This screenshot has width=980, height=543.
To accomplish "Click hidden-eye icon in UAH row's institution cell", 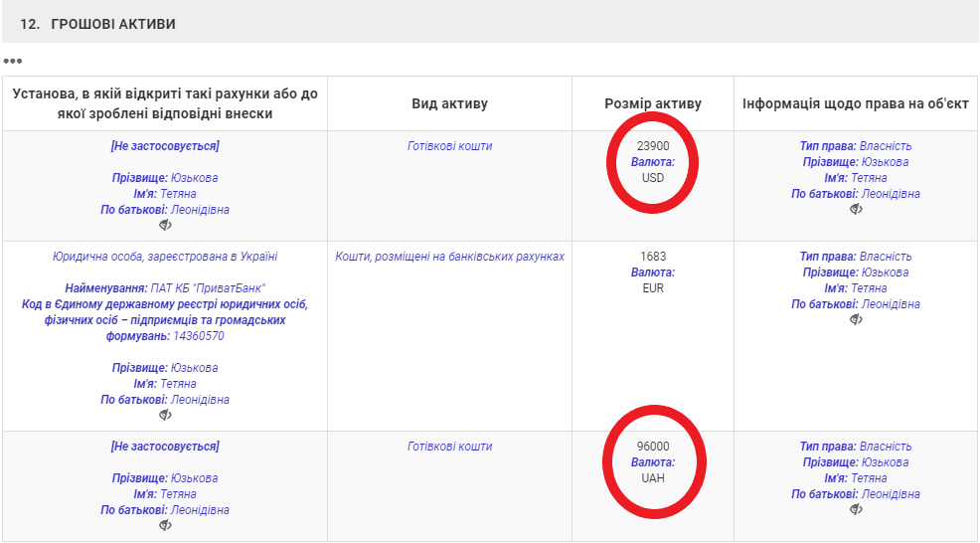I will [165, 526].
